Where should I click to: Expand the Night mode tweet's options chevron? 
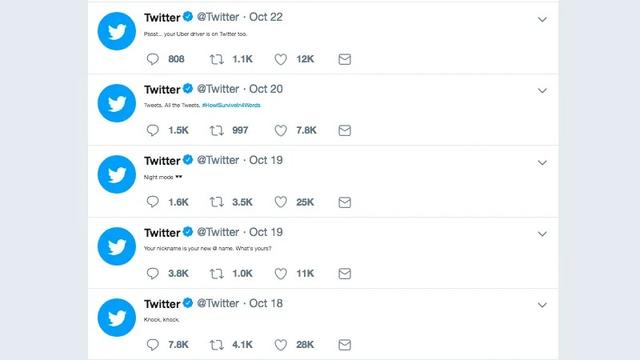542,162
